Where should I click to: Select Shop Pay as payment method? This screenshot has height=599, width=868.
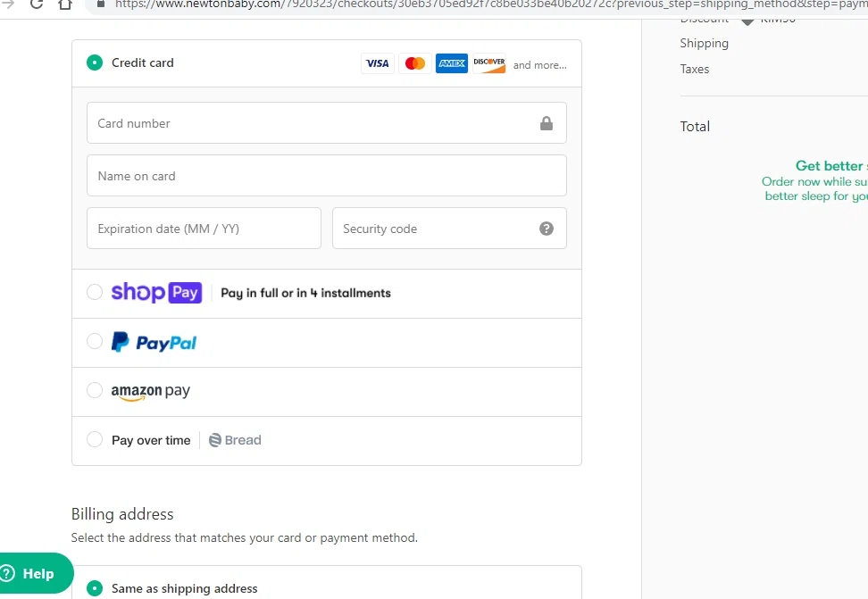(x=95, y=292)
